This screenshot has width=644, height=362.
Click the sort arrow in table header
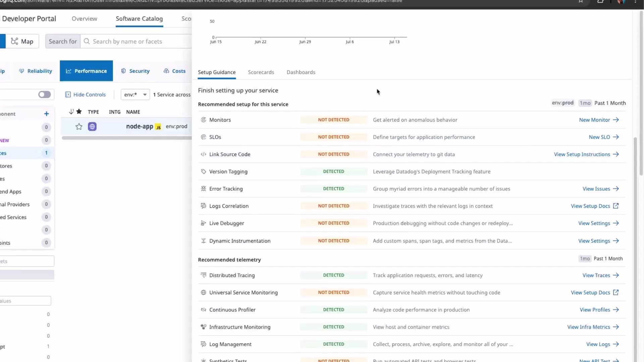(x=71, y=112)
